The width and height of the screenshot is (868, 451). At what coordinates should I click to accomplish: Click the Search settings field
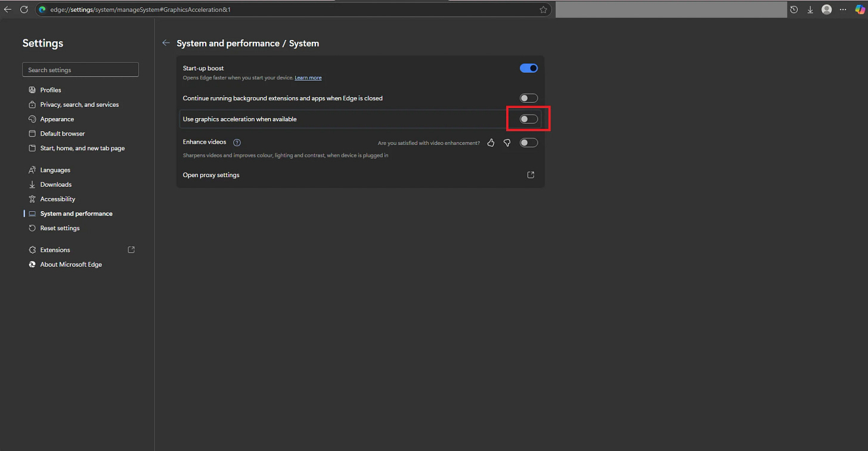click(80, 69)
